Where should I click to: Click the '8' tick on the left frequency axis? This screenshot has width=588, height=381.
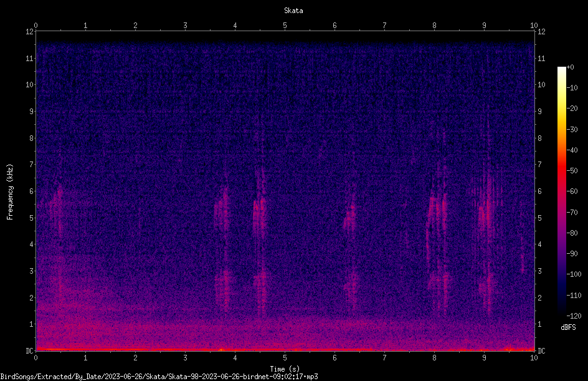32,138
